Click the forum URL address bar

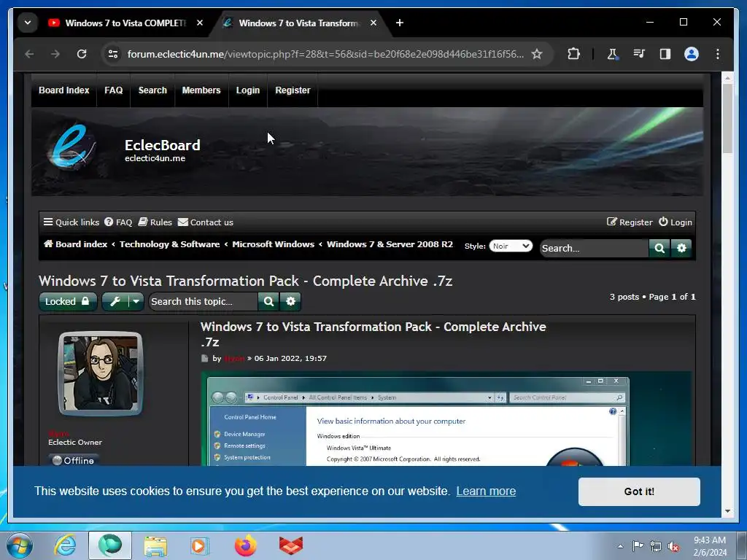(x=325, y=54)
